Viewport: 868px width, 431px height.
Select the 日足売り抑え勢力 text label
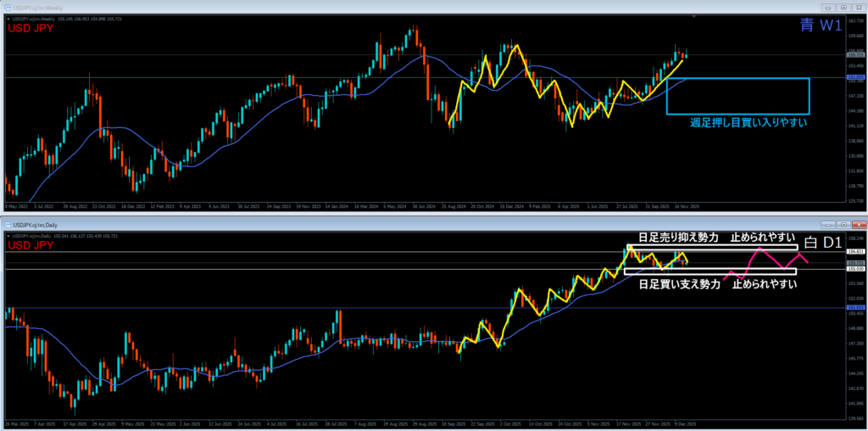tap(679, 238)
